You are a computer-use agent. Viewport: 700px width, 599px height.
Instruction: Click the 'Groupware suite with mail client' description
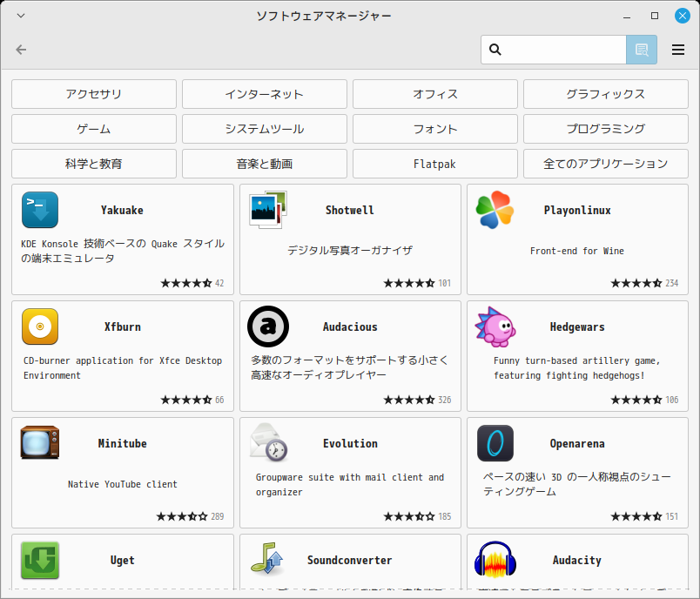tap(350, 485)
